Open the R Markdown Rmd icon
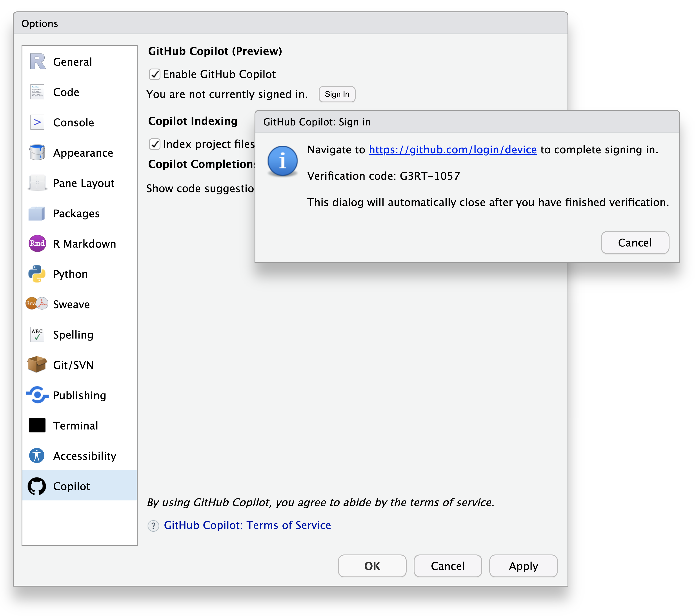This screenshot has width=695, height=616. click(x=37, y=244)
